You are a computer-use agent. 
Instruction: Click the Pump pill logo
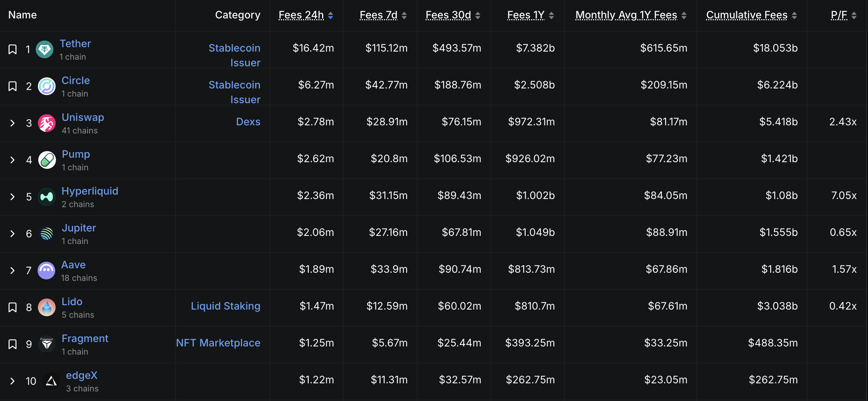47,160
